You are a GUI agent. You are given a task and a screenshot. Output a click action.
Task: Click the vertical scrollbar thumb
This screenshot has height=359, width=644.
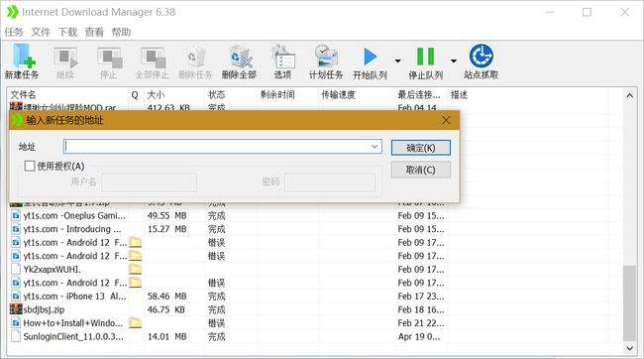click(x=629, y=302)
